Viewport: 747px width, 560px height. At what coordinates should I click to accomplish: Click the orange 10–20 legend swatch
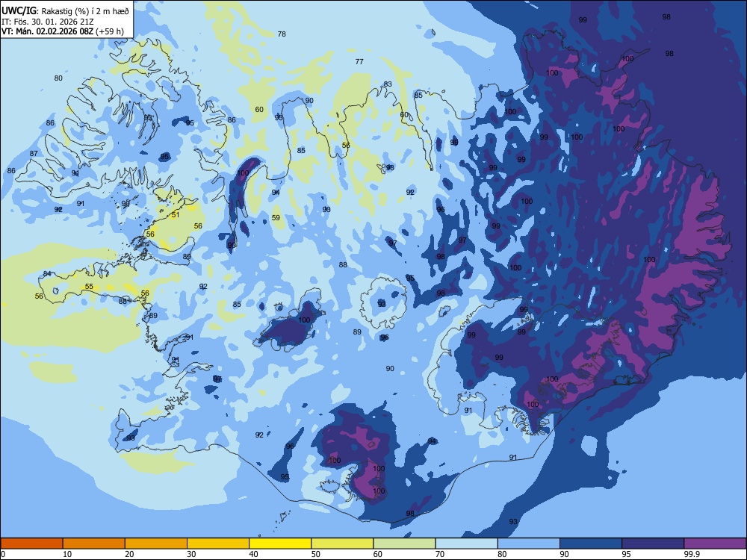click(94, 544)
